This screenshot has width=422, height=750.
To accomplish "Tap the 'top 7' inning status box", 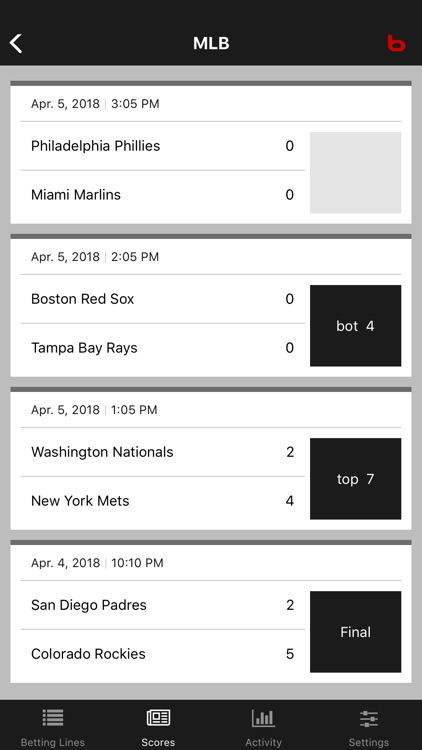I will (x=355, y=479).
